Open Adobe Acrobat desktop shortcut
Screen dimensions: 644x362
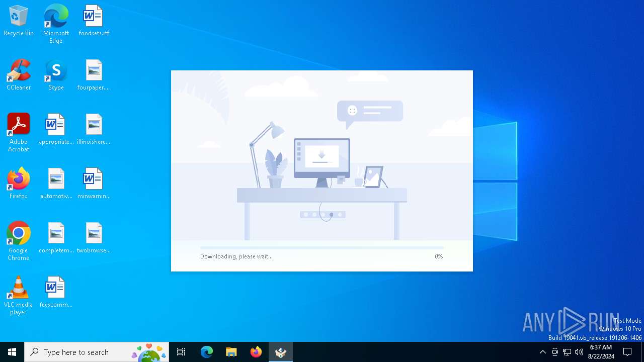[19, 133]
